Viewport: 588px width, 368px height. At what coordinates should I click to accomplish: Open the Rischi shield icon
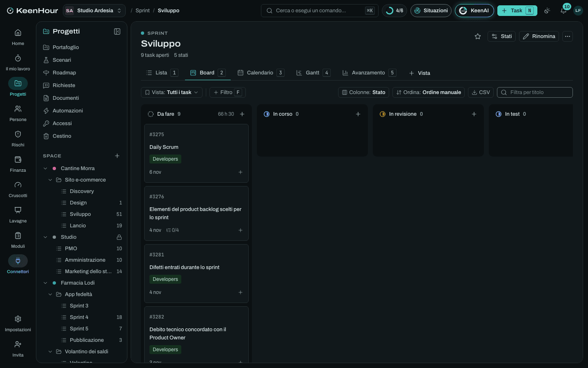(18, 134)
